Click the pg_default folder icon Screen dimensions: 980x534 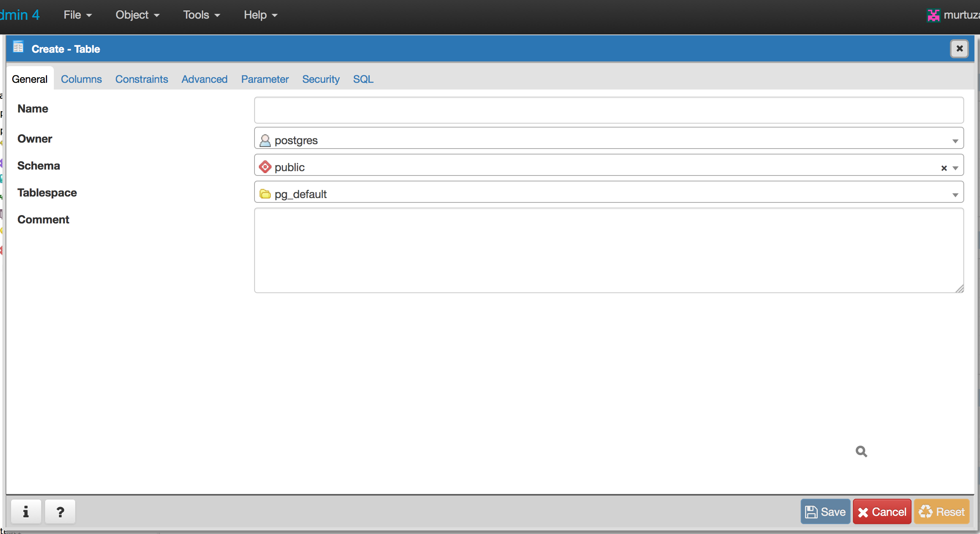pos(265,194)
